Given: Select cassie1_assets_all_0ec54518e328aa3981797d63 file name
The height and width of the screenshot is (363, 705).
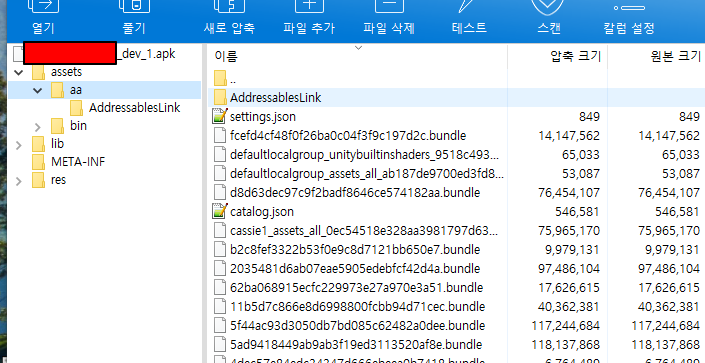Looking at the screenshot, I should tap(364, 231).
